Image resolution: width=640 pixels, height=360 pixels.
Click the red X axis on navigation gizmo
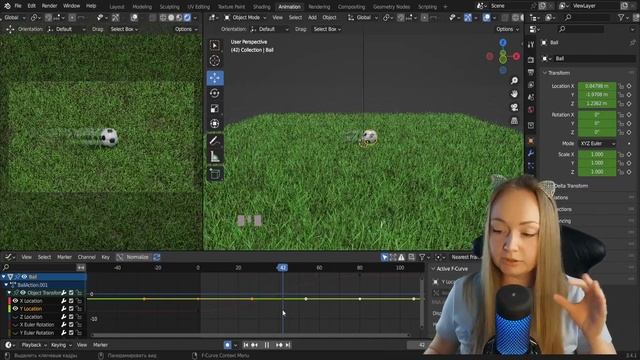pos(516,56)
